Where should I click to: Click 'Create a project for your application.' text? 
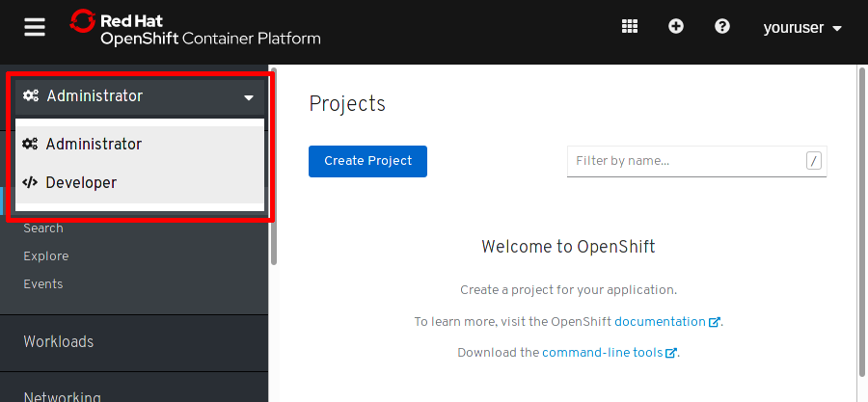tap(568, 290)
